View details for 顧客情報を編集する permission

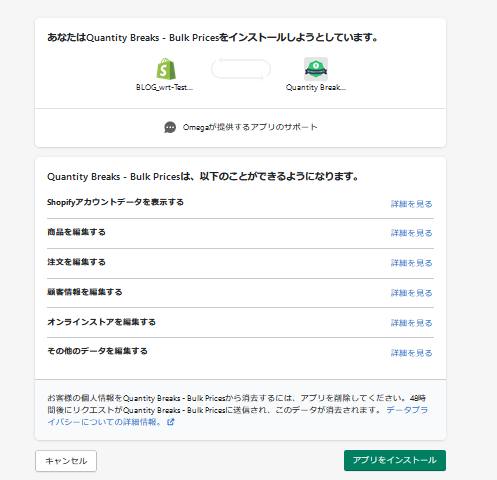click(411, 293)
